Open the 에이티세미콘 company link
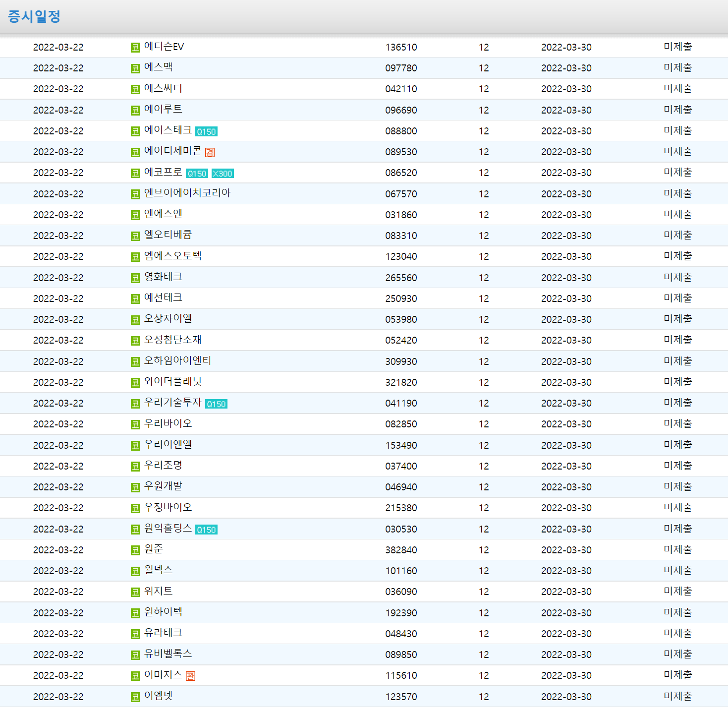The width and height of the screenshot is (728, 712). click(173, 151)
